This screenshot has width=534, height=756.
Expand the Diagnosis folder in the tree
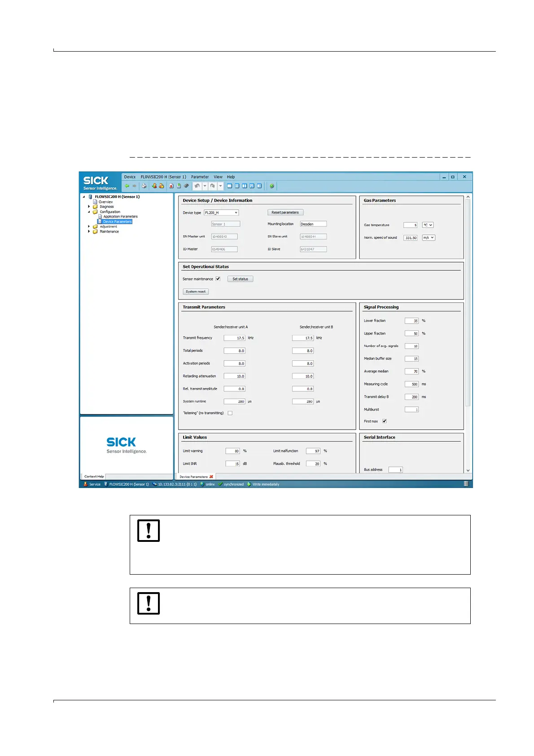click(89, 207)
